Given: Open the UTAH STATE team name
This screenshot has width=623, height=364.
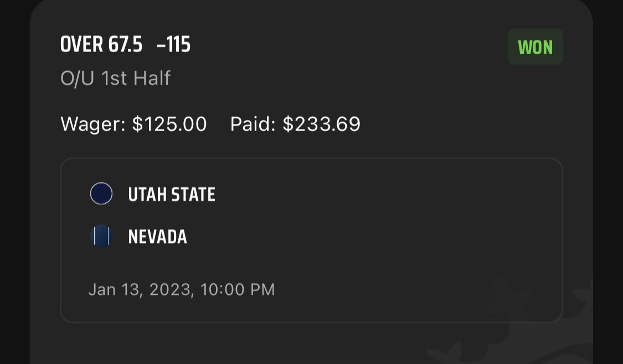Looking at the screenshot, I should tap(172, 195).
